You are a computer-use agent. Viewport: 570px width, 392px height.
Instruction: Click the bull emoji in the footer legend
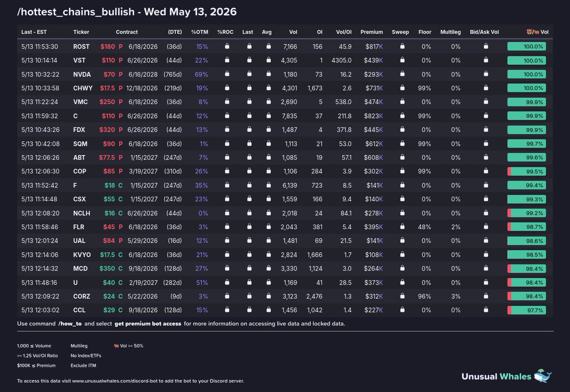coord(116,345)
